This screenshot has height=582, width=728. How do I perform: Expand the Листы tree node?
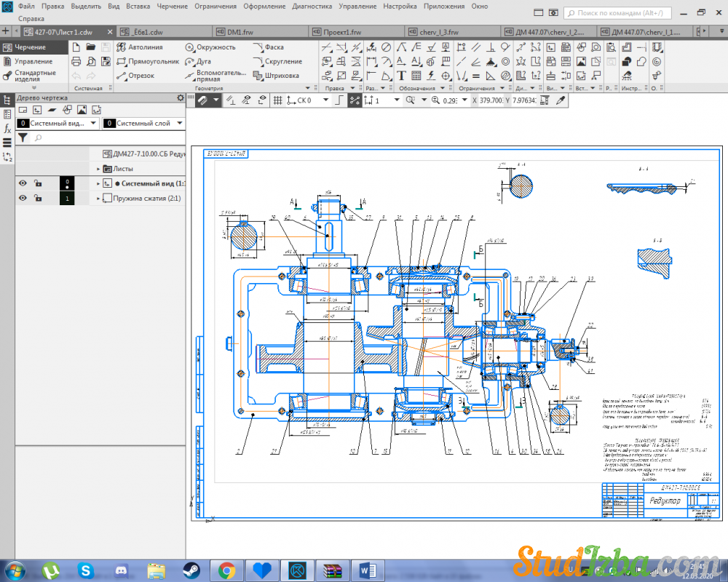(98, 169)
